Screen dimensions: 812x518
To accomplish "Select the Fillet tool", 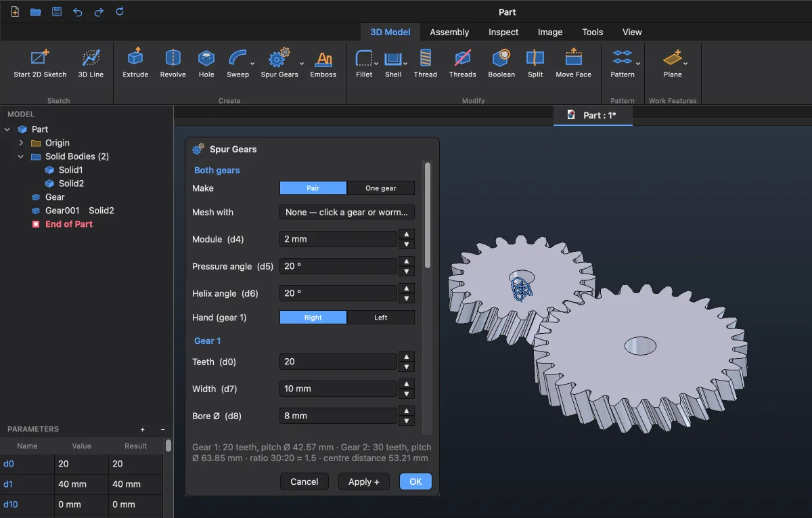I will [364, 64].
